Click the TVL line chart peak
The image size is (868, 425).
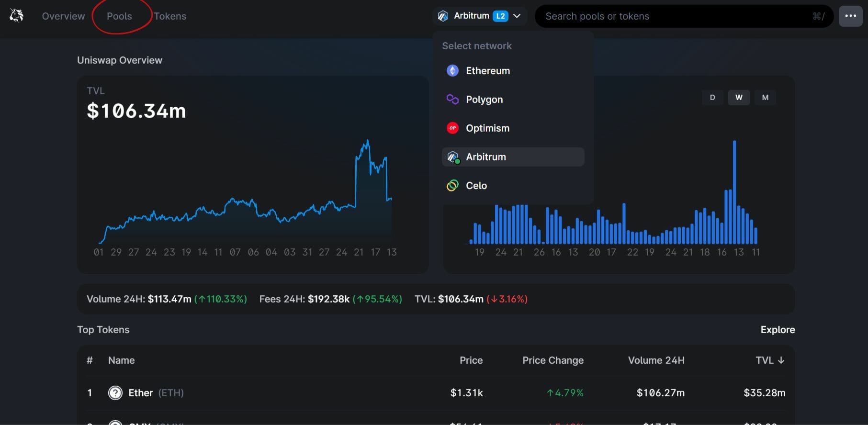coord(367,141)
